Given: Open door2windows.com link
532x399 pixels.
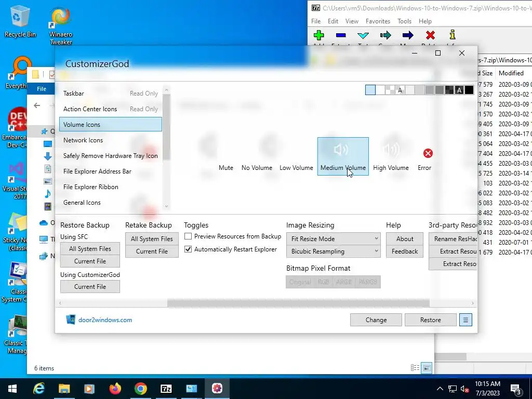Looking at the screenshot, I should (x=105, y=320).
